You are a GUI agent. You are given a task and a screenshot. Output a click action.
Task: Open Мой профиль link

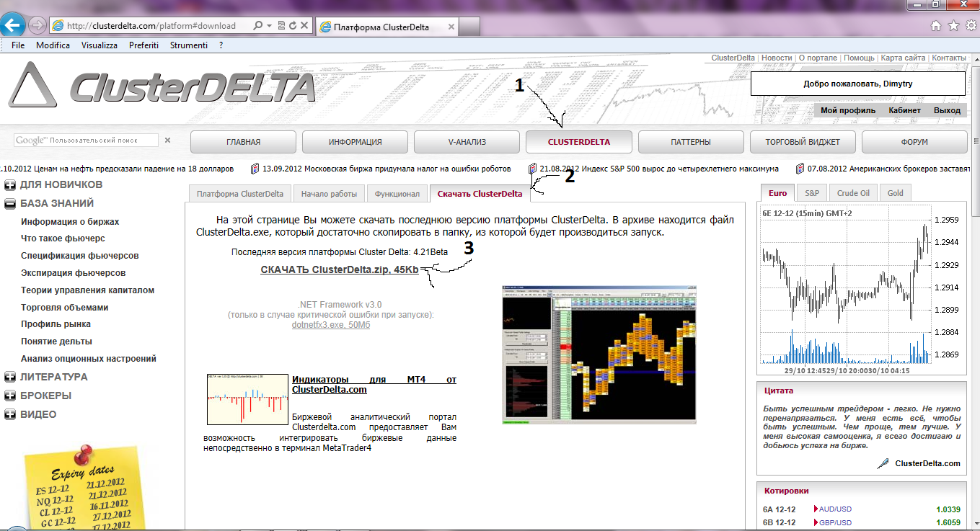[848, 110]
